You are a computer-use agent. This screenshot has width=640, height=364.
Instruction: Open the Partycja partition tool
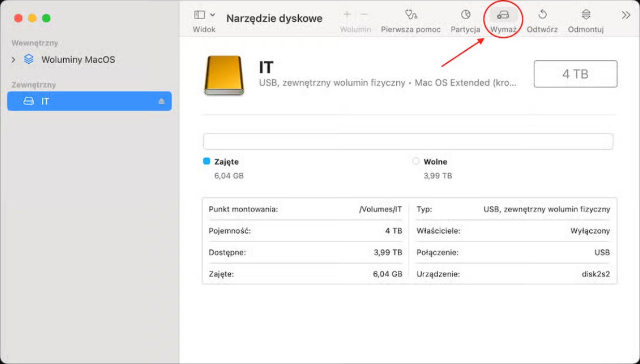click(x=465, y=15)
